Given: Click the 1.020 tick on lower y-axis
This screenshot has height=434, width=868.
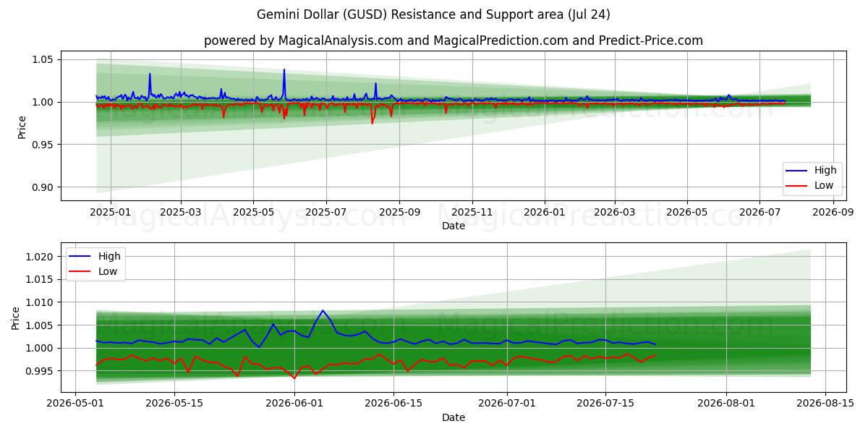Looking at the screenshot, I should point(40,257).
